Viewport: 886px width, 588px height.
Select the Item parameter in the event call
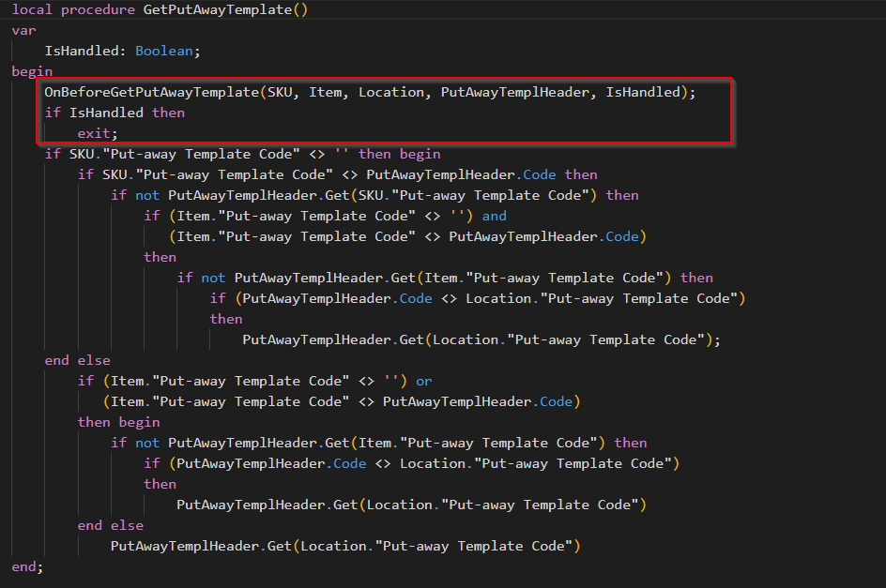coord(325,92)
